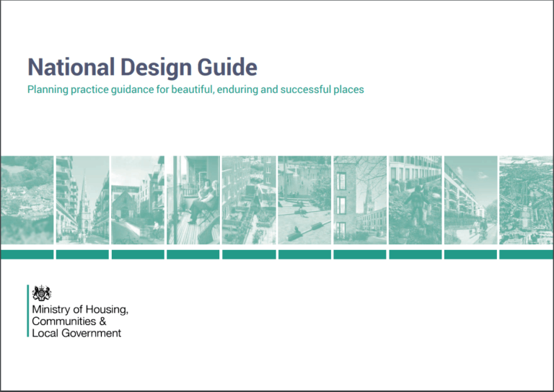Click the last aerial city view photo
554x392 pixels.
coord(526,200)
